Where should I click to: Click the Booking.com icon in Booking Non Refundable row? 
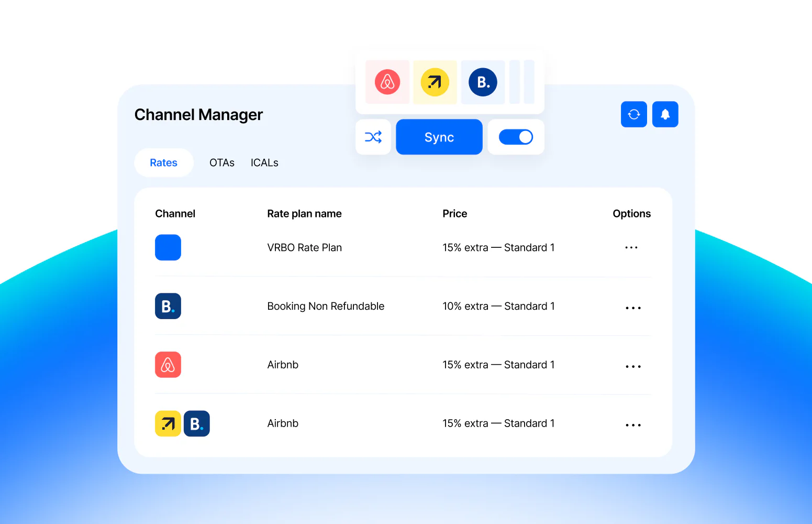(168, 306)
